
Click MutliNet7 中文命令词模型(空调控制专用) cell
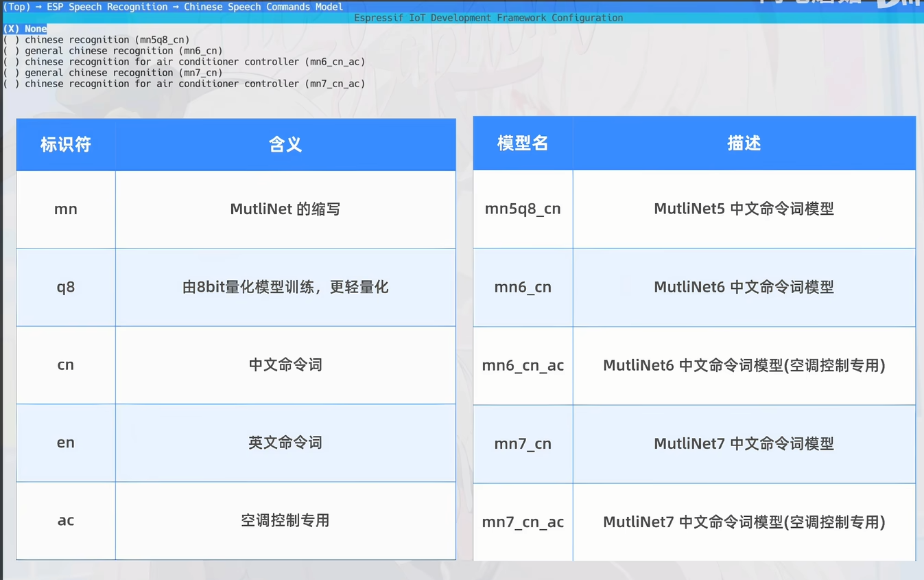(744, 522)
